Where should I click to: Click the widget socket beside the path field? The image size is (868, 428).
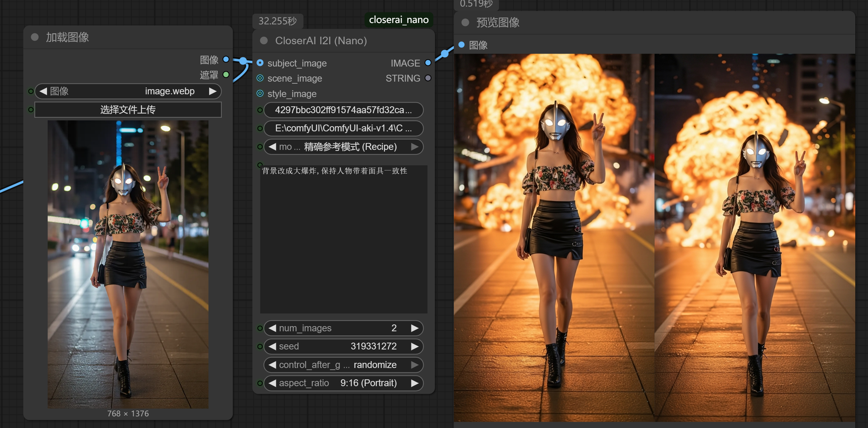click(260, 128)
